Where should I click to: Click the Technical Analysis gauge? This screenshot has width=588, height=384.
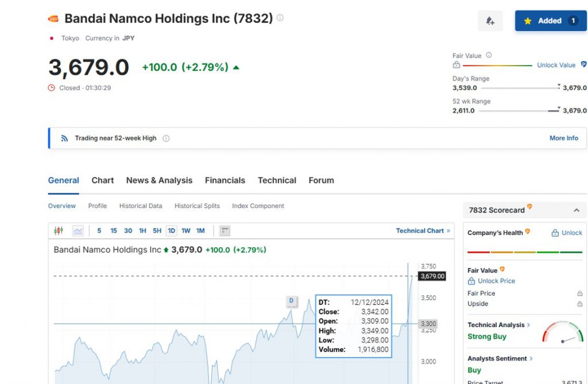tap(563, 332)
